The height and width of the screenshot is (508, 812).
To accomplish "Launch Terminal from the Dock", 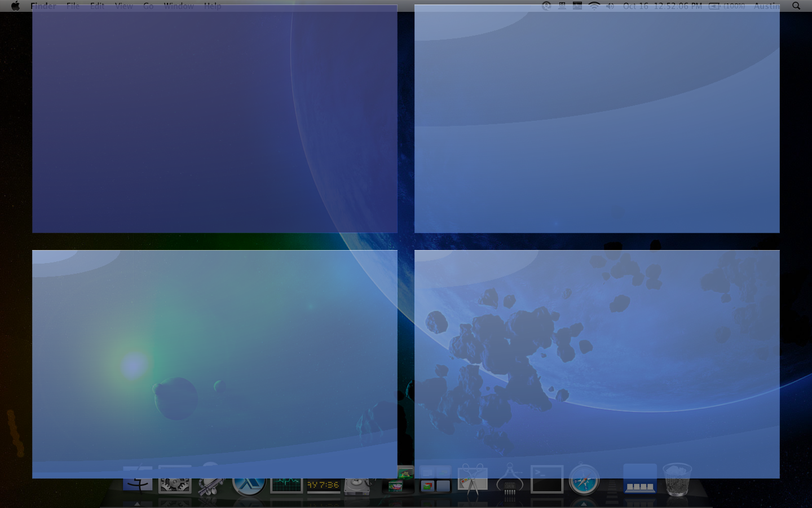I will 547,480.
